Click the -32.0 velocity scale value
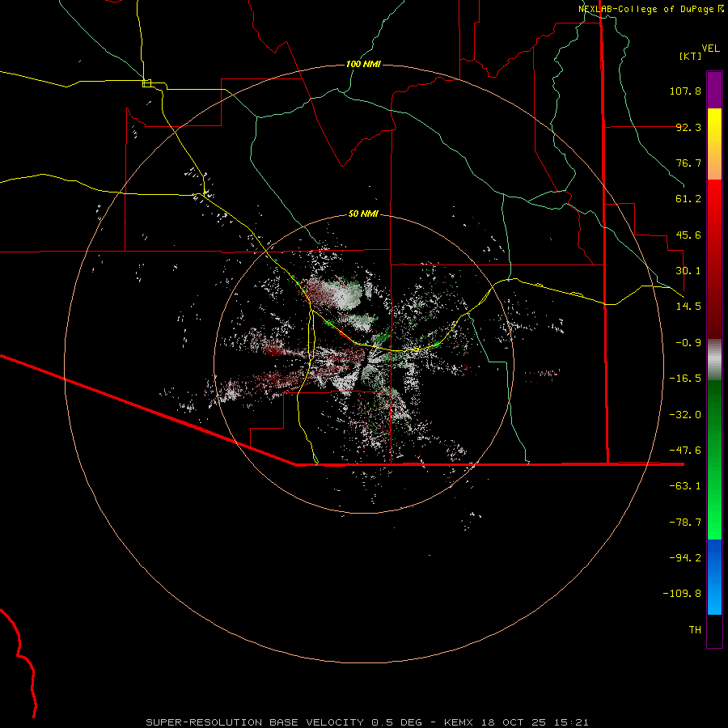 685,415
